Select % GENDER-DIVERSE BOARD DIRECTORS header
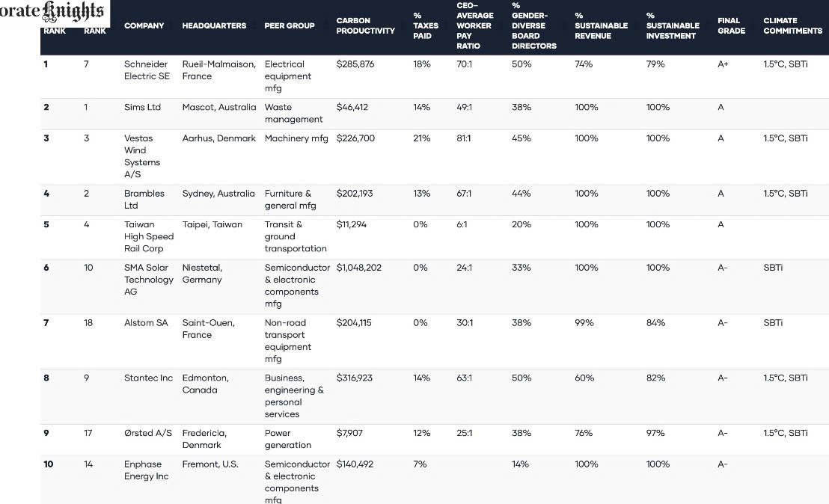Image resolution: width=829 pixels, height=504 pixels. tap(534, 25)
